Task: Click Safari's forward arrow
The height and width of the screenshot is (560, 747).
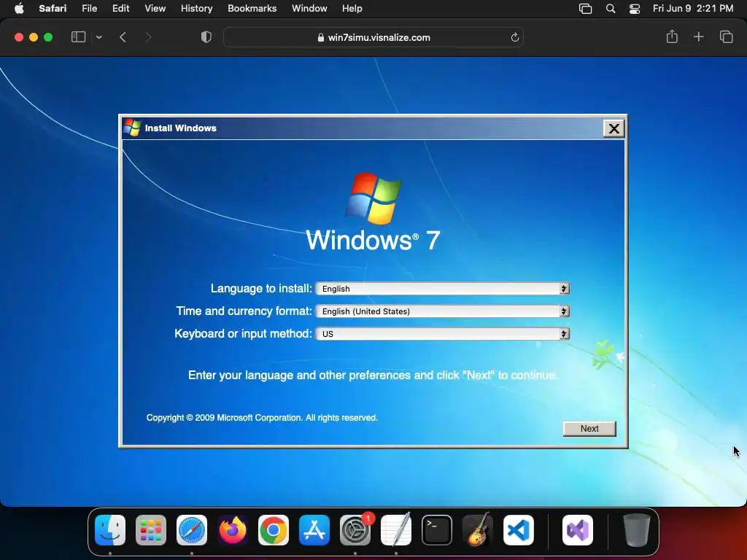Action: (148, 37)
